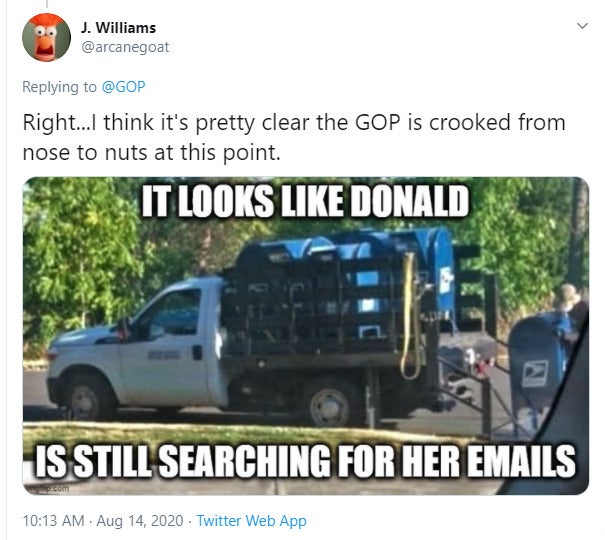Viewport: 605px width, 540px height.
Task: Click the truck's rear wheel in image
Action: pyautogui.click(x=329, y=406)
